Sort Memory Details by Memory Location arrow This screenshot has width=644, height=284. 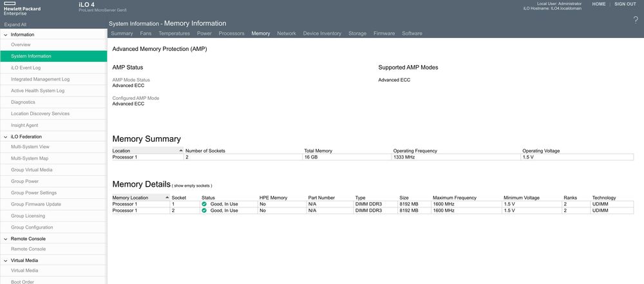click(x=167, y=198)
